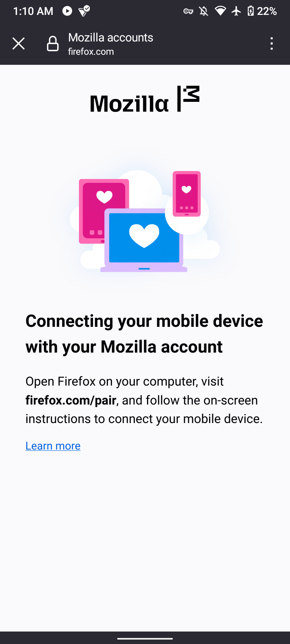Tap the Mozilla accounts page title
This screenshot has width=290, height=644.
tap(111, 37)
